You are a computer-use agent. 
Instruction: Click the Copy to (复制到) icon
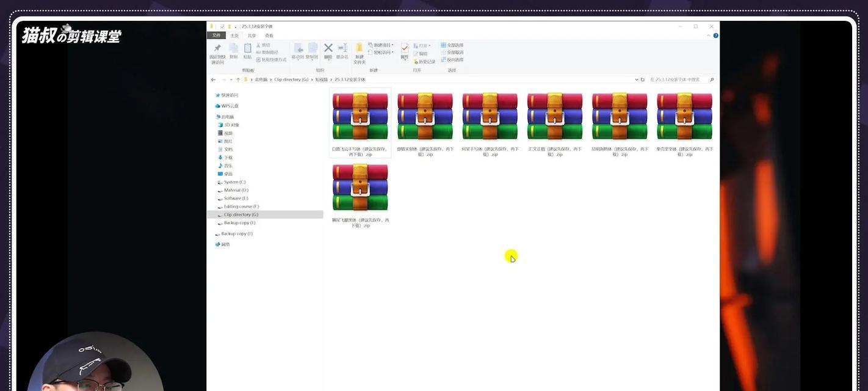pyautogui.click(x=312, y=48)
